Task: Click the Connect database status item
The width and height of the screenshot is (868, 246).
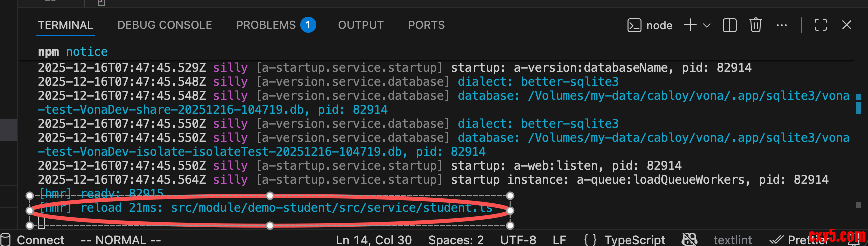Action: tap(33, 240)
